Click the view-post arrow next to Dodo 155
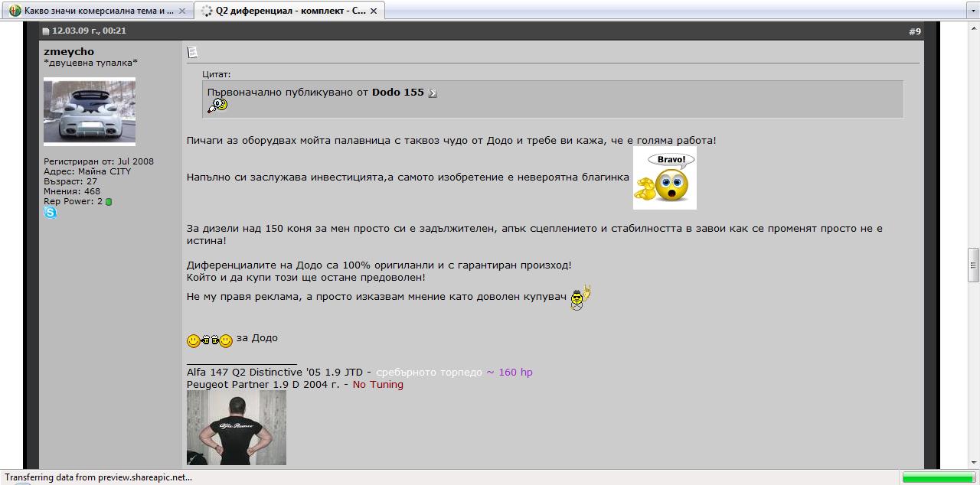This screenshot has width=980, height=485. pos(433,93)
